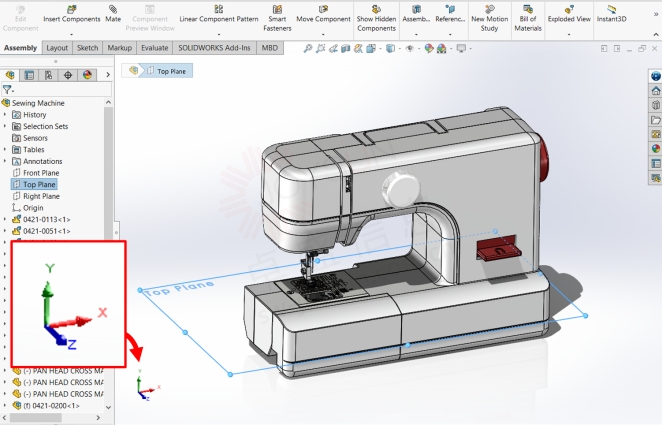Open Appearances task pane colored sphere icon
This screenshot has height=426, width=663.
pyautogui.click(x=656, y=148)
